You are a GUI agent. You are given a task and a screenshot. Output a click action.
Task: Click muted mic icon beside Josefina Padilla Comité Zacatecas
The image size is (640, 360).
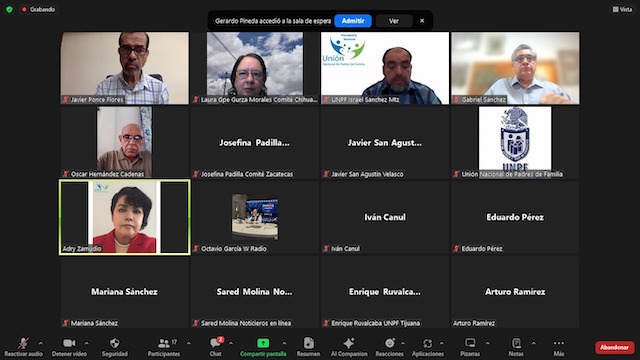point(196,174)
